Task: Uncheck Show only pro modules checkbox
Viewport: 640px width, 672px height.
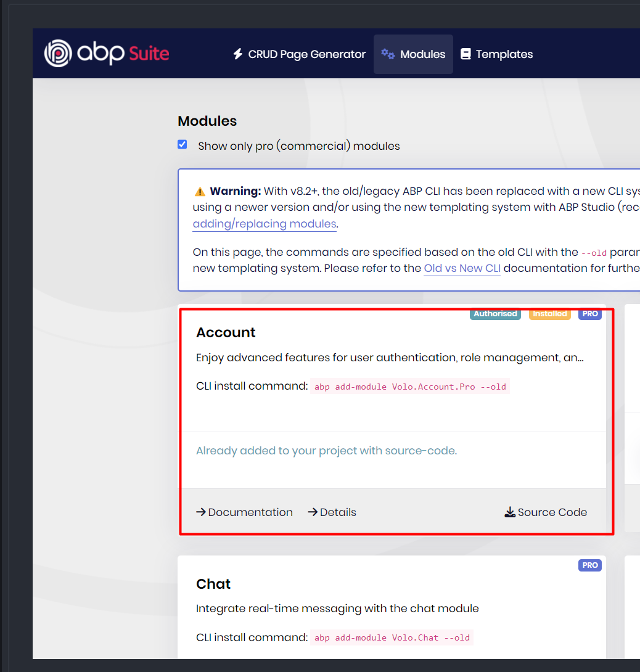Action: point(183,145)
